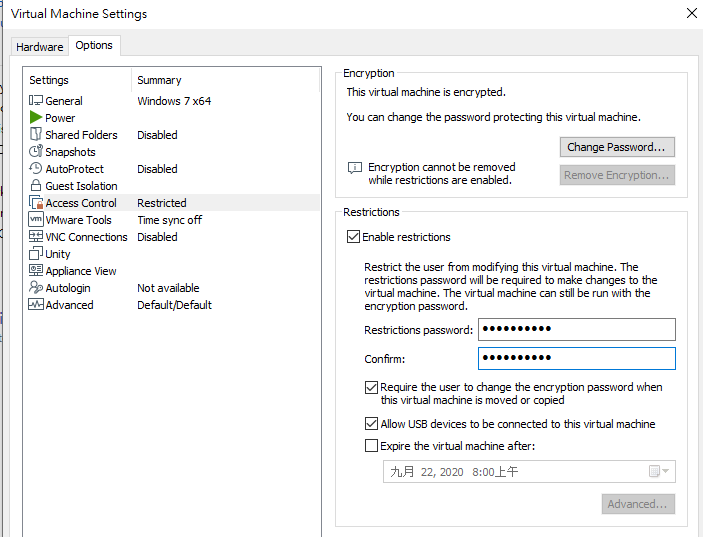Click the VMware Tools vm icon
The width and height of the screenshot is (703, 537).
[36, 220]
